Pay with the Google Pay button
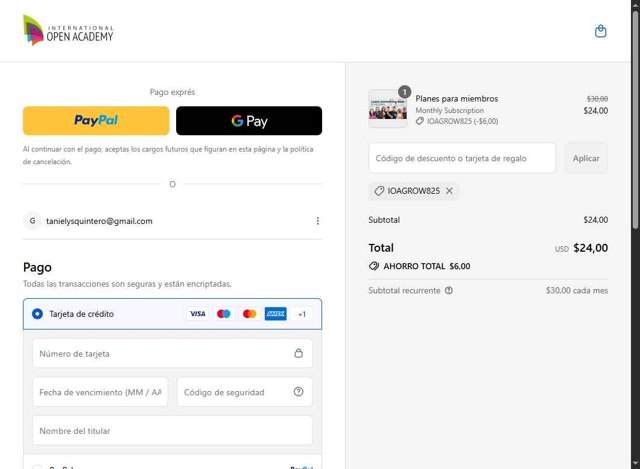 (x=249, y=120)
